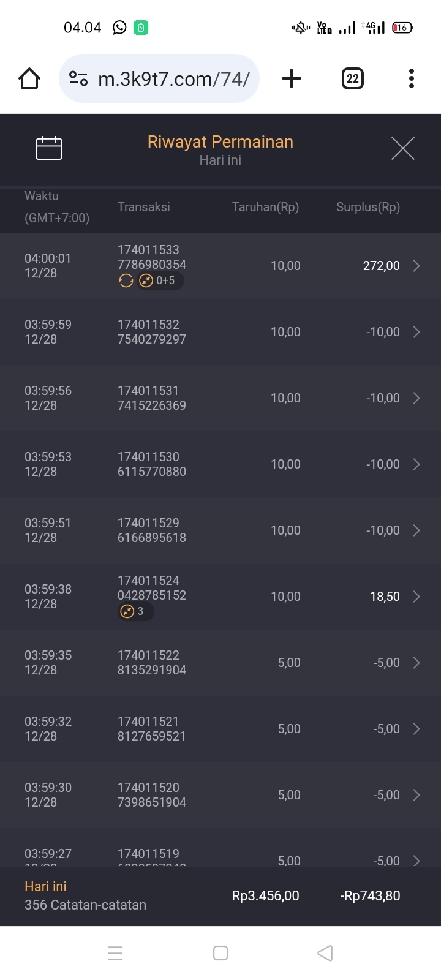Tap the browser home icon

29,79
